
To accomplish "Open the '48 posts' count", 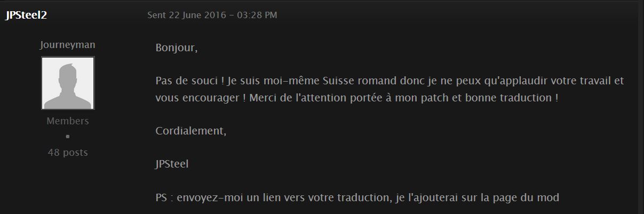I will click(x=68, y=153).
